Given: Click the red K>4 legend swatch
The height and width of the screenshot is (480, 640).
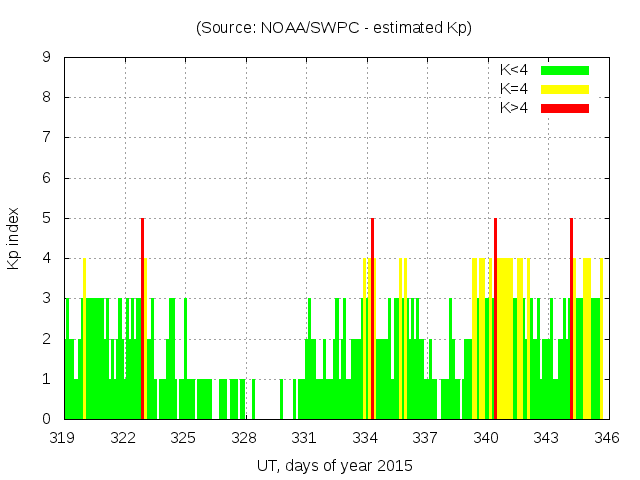Looking at the screenshot, I should point(565,107).
